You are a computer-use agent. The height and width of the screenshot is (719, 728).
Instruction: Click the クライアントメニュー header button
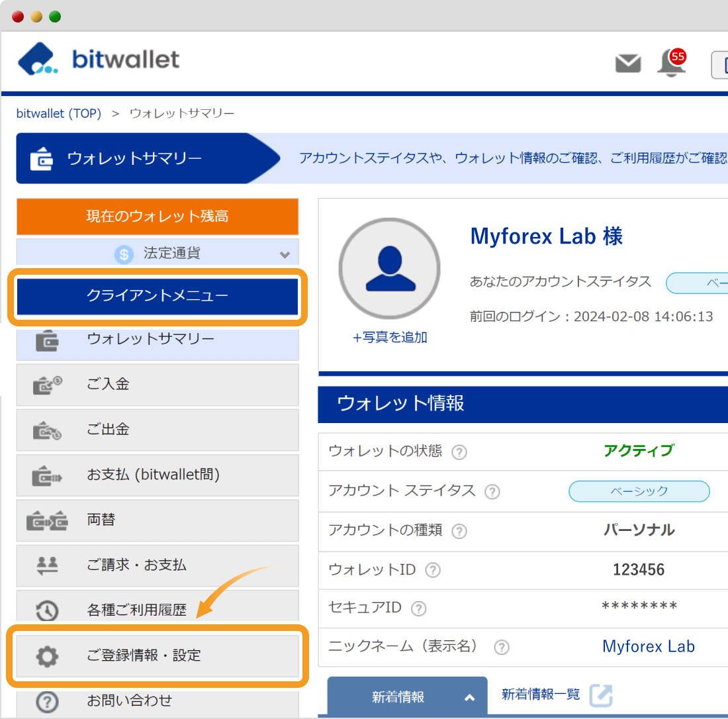coord(158,297)
